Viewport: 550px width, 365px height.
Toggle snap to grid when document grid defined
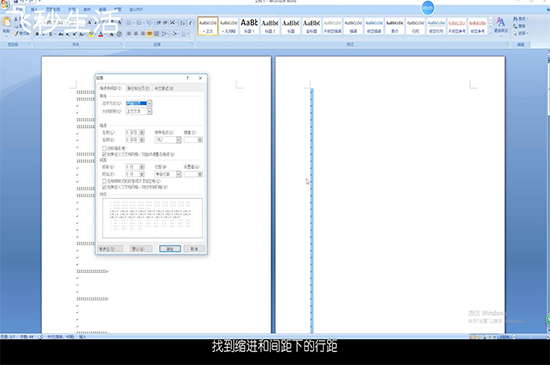click(104, 187)
